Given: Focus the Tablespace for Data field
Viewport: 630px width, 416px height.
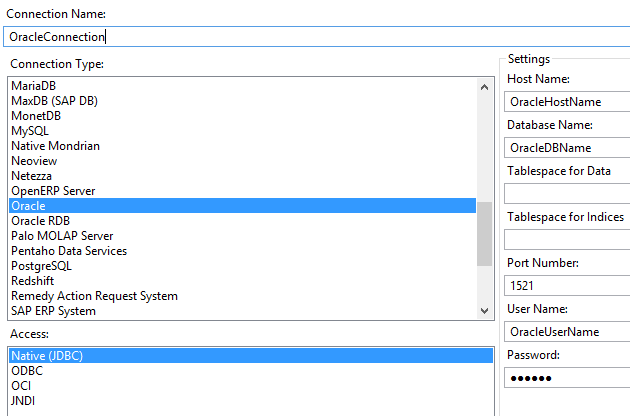Looking at the screenshot, I should click(x=567, y=194).
